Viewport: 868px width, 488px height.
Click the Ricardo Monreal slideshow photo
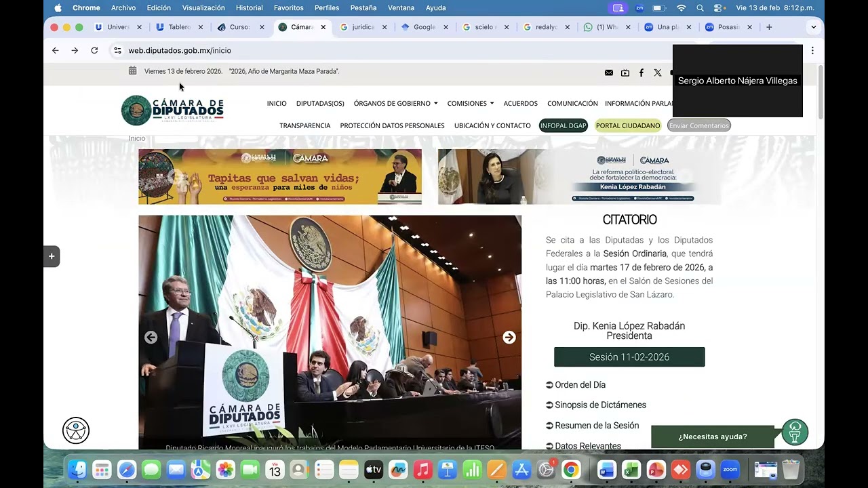click(330, 332)
